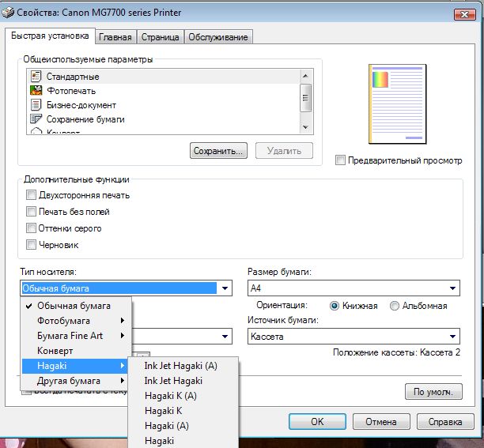Click the Сохранение бумаги profile icon
Image resolution: width=484 pixels, height=448 pixels.
tap(36, 119)
